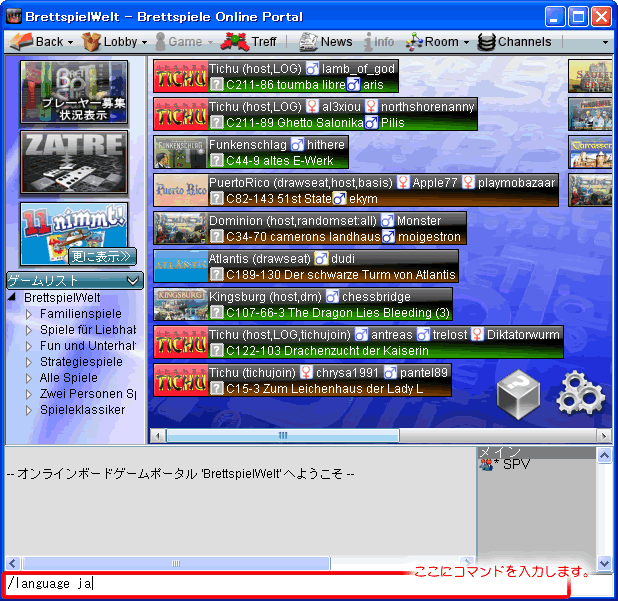Click the News newspaper icon
Viewport: 618px width, 601px height.
click(x=308, y=42)
